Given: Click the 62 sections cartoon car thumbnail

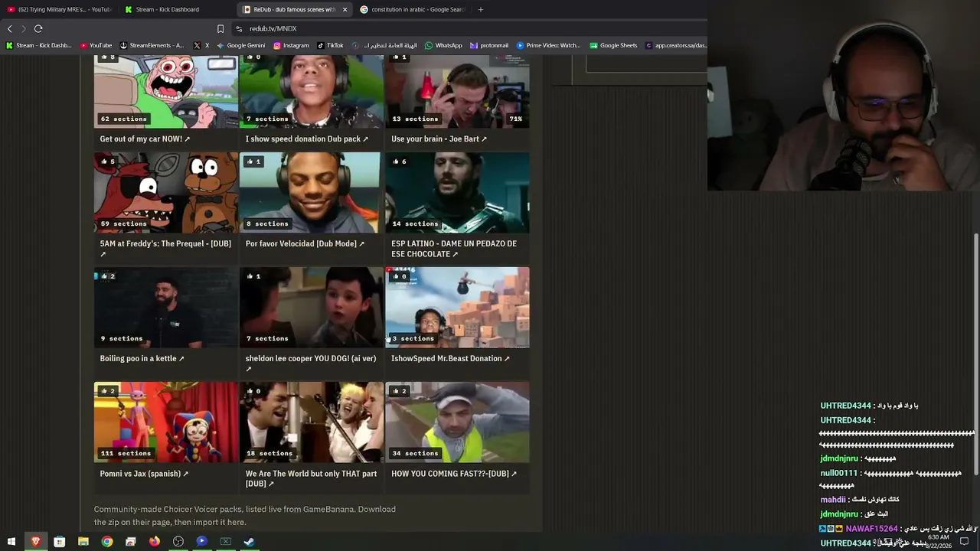Looking at the screenshot, I should [166, 91].
